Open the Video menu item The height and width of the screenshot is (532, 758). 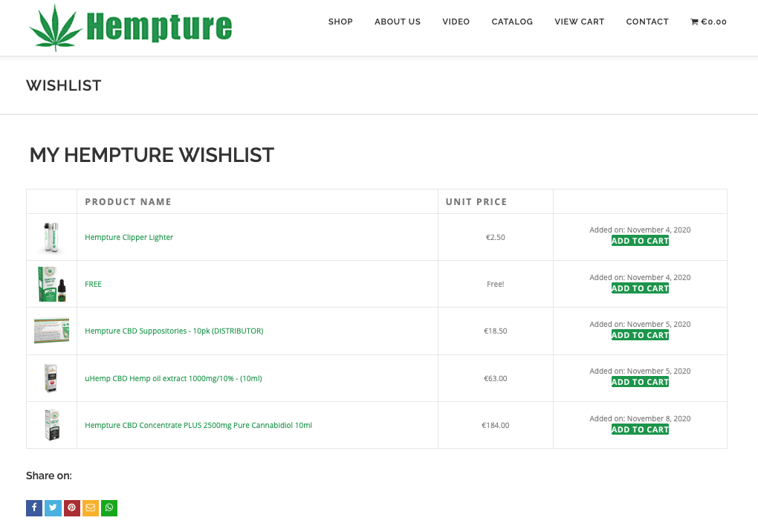(x=456, y=22)
